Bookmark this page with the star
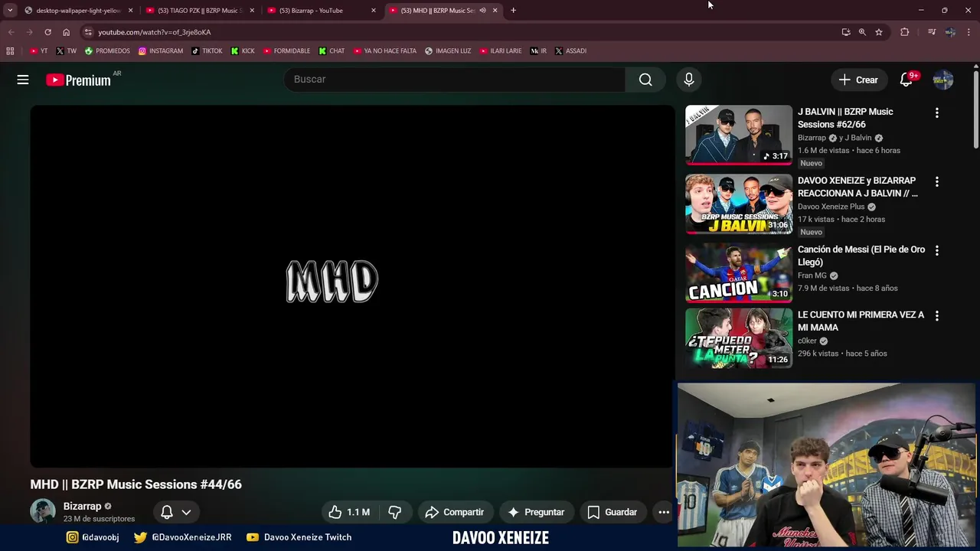Viewport: 980px width, 551px height. click(x=879, y=32)
